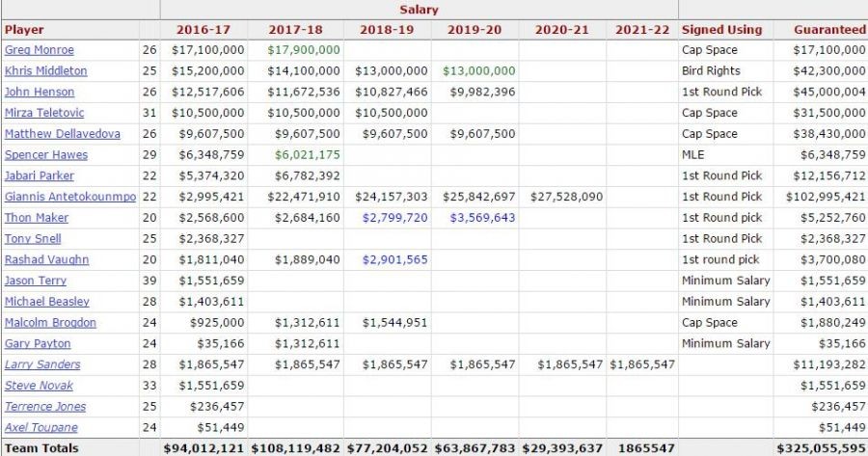868x456 pixels.
Task: Open Matthew Dellavedova player link
Action: (63, 134)
